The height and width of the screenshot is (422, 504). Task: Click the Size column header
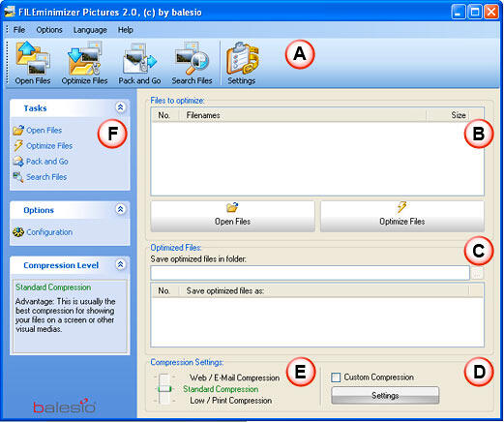pyautogui.click(x=448, y=115)
